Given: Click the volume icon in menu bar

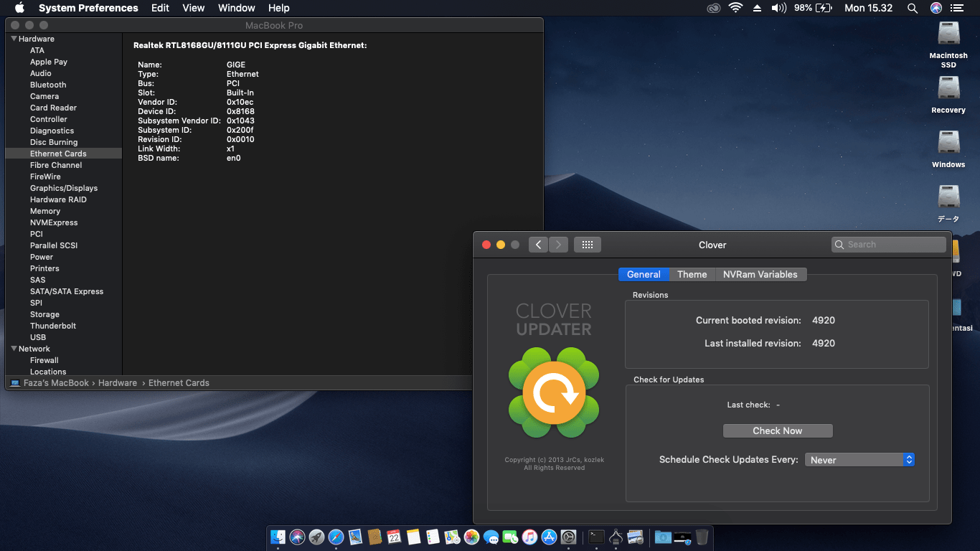Looking at the screenshot, I should coord(778,8).
